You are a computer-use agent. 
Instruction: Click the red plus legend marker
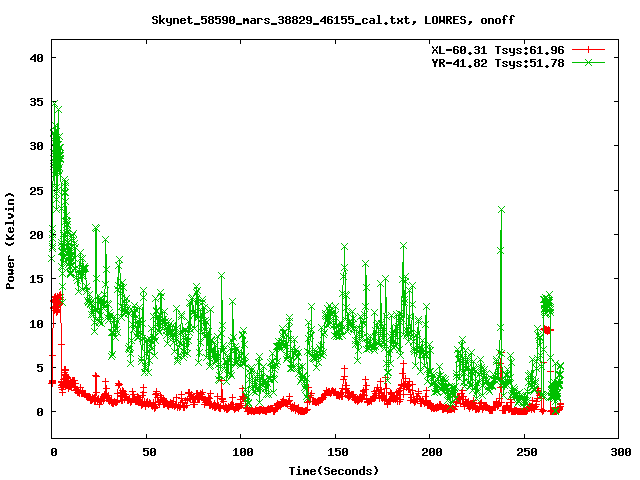[588, 50]
